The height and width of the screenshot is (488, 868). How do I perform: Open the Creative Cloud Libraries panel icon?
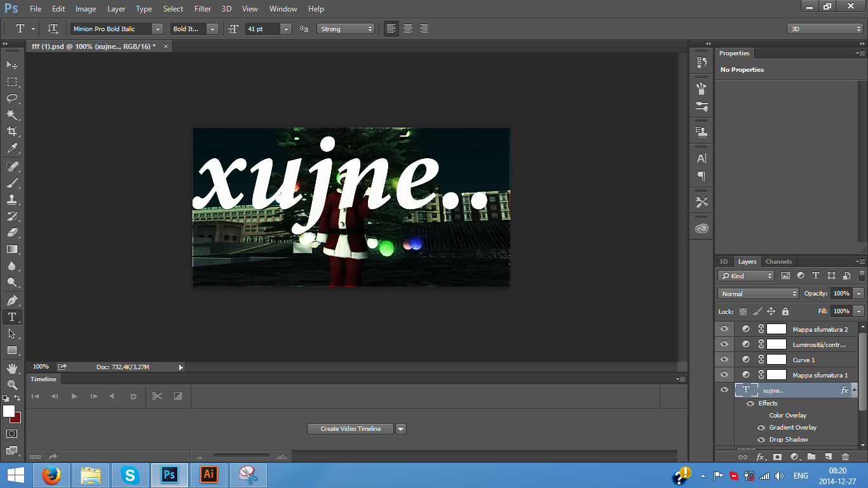tap(702, 229)
